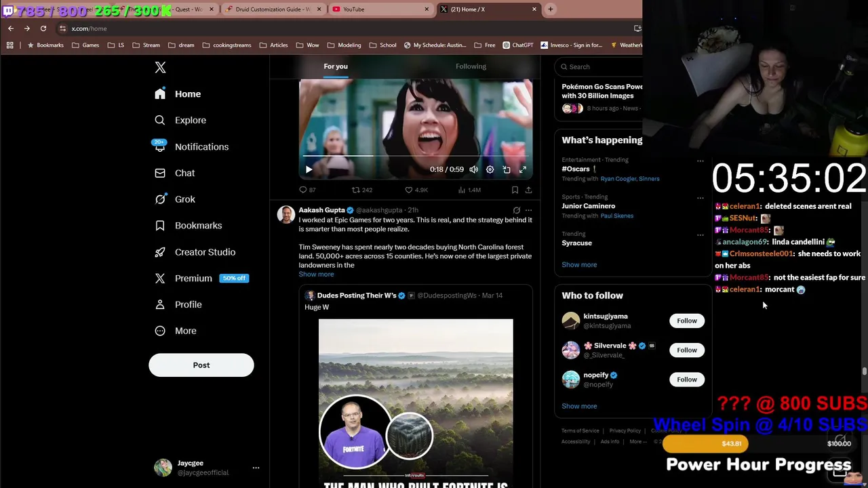Click the X Search field
Screen dimensions: 868x488
point(600,66)
